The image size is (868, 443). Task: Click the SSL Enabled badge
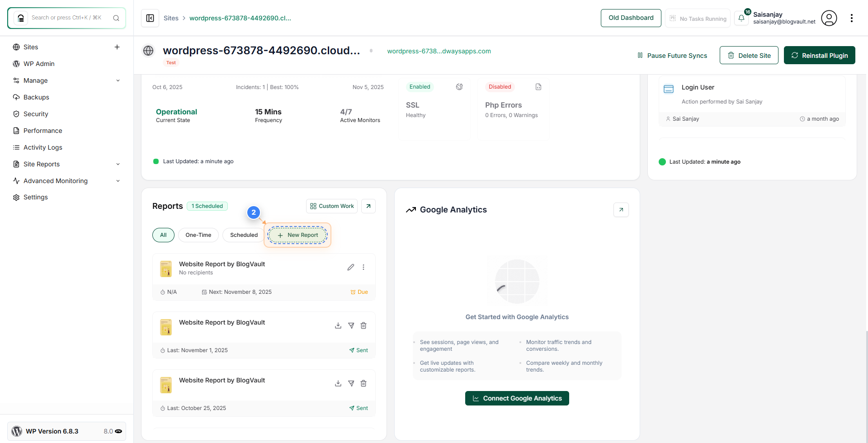pyautogui.click(x=420, y=87)
